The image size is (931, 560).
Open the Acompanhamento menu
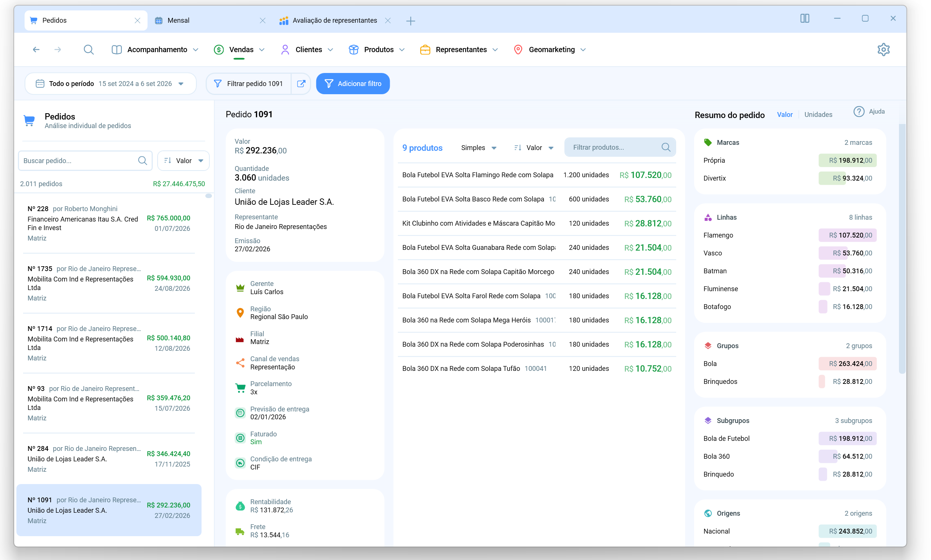pyautogui.click(x=155, y=50)
